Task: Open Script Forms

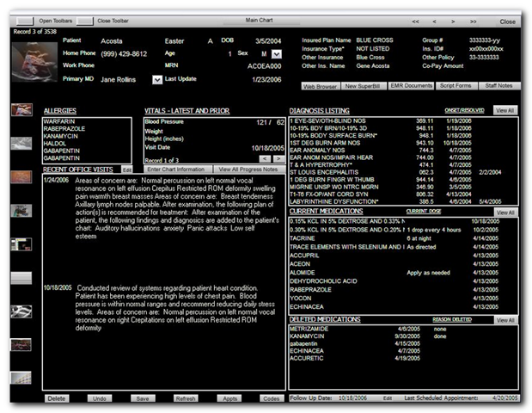Action: click(x=456, y=86)
